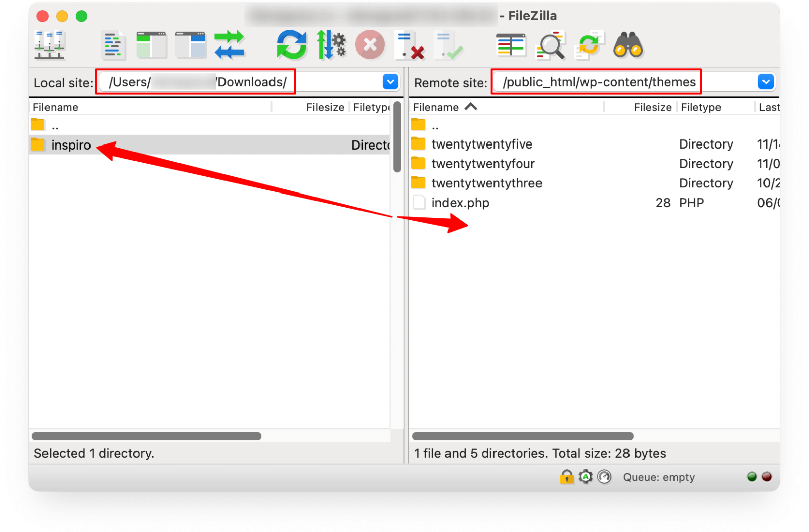The width and height of the screenshot is (809, 532).
Task: Sort local files by Filesize column
Action: (310, 107)
